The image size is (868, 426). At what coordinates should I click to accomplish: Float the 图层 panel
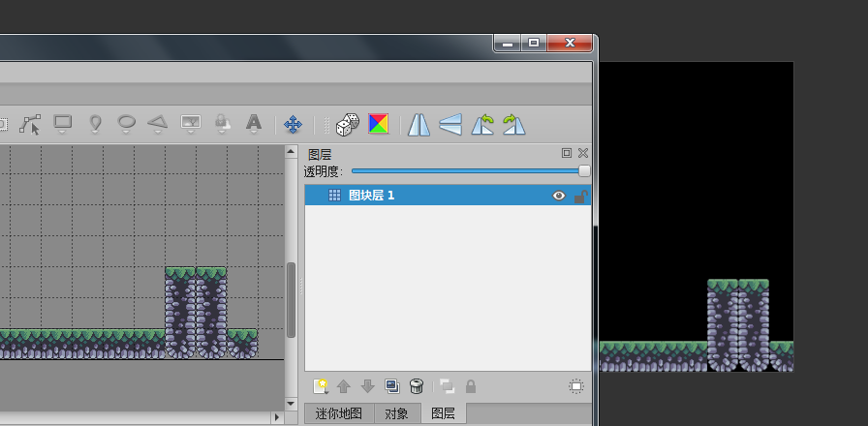[x=567, y=153]
